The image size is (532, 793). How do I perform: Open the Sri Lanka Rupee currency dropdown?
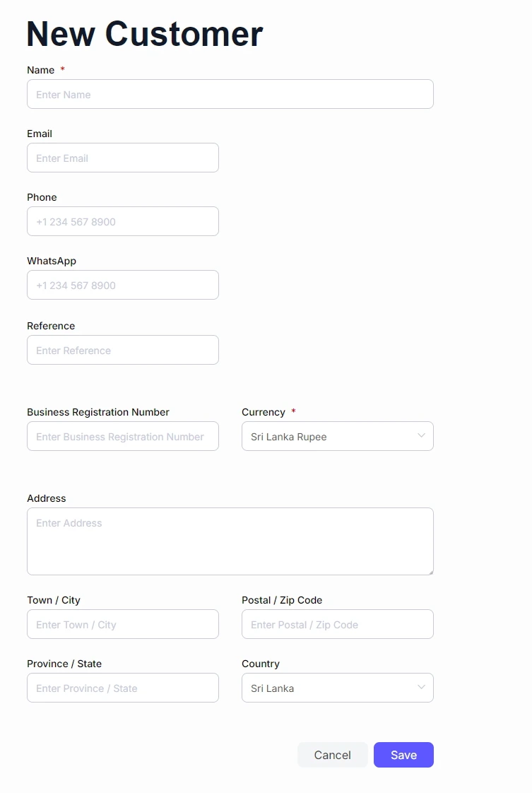329,436
